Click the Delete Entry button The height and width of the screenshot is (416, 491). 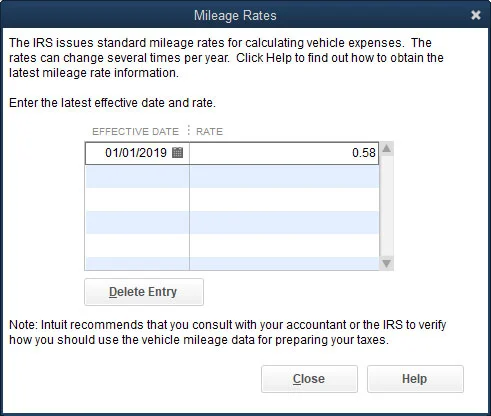pyautogui.click(x=144, y=292)
